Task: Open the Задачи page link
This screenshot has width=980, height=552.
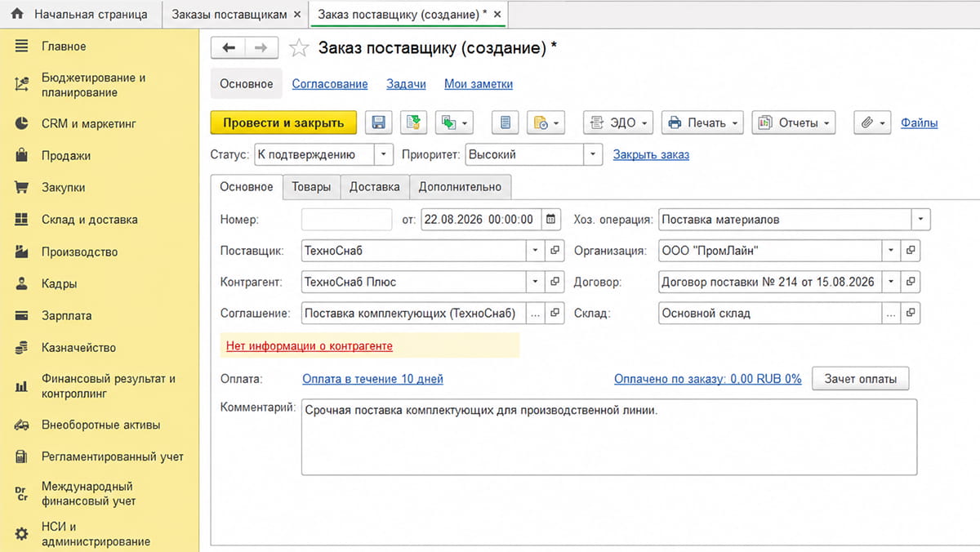Action: [406, 84]
